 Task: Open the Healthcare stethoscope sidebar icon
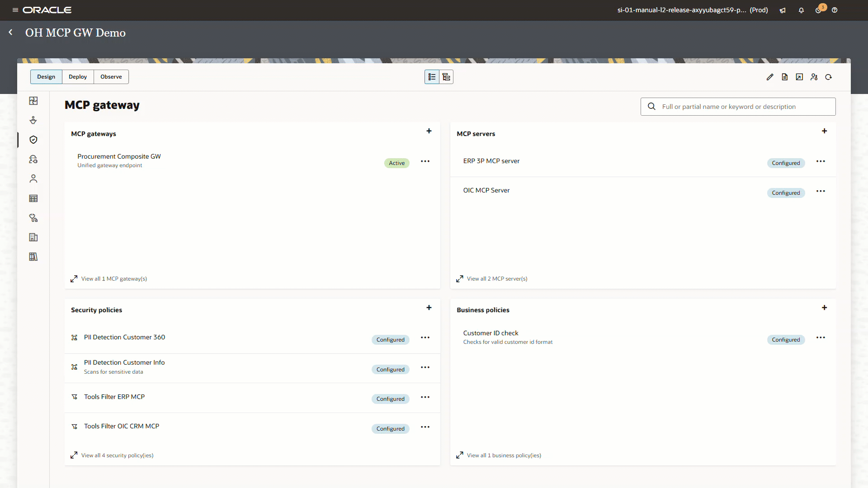pyautogui.click(x=33, y=218)
